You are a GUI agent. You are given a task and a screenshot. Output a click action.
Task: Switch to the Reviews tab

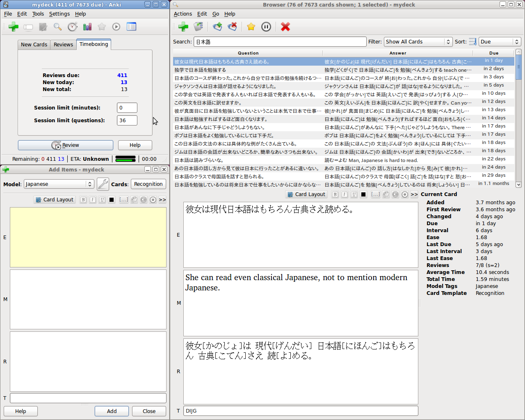pyautogui.click(x=63, y=44)
